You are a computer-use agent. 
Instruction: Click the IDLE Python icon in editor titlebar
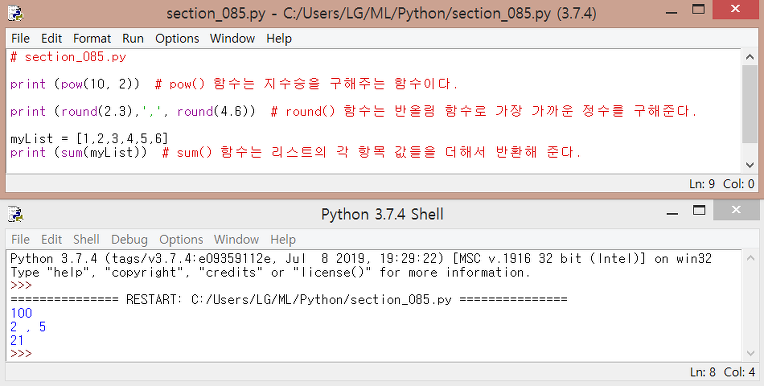click(16, 12)
